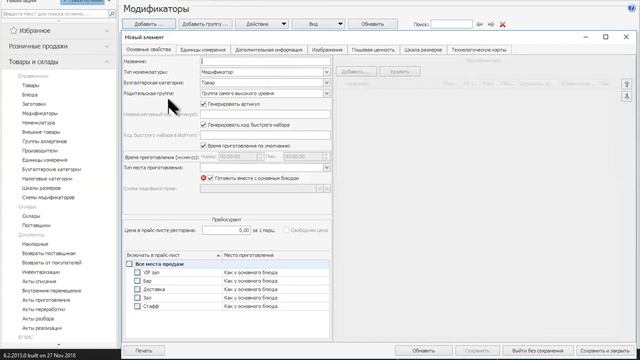This screenshot has height=360, width=640.
Task: Click the Название input field
Action: tap(265, 61)
